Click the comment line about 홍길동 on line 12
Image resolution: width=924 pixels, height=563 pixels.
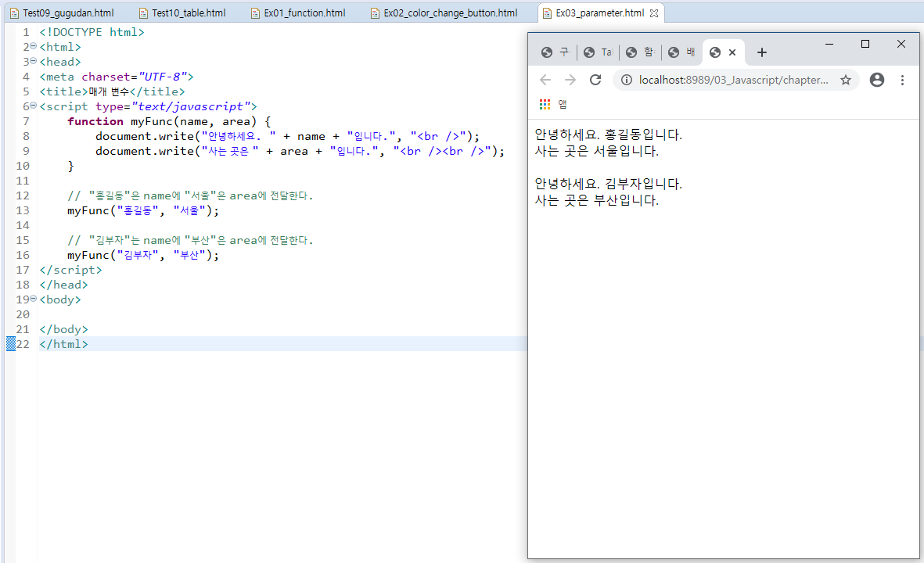(x=190, y=195)
